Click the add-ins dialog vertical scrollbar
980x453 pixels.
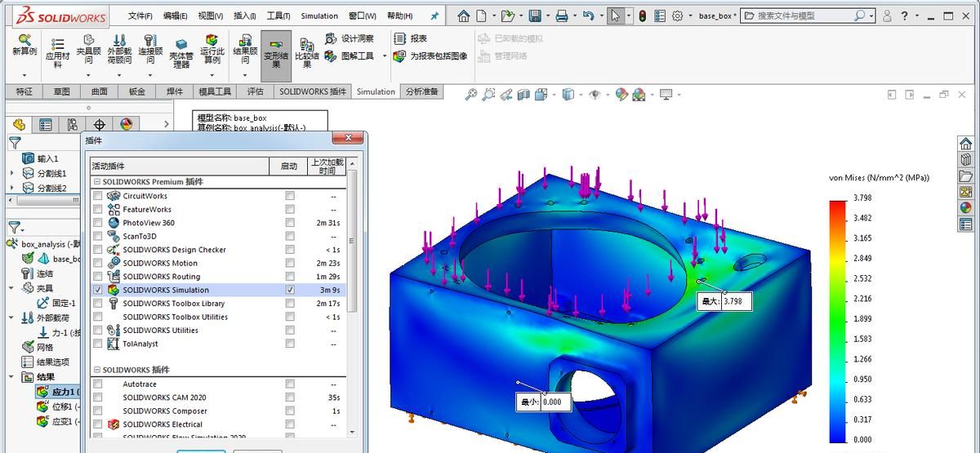[x=353, y=298]
